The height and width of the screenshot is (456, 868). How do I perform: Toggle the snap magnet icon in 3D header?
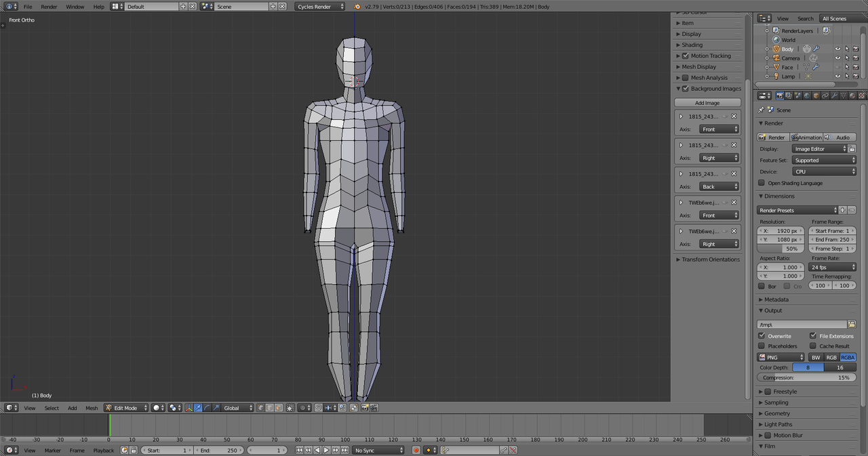click(318, 408)
